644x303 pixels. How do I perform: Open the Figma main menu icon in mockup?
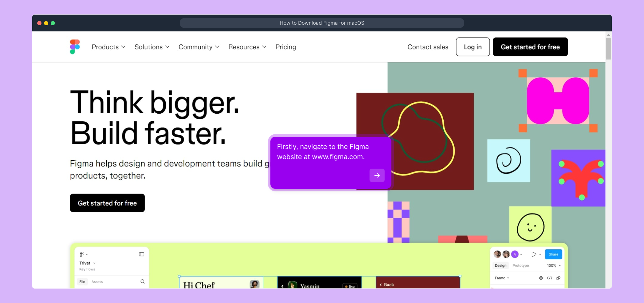82,254
